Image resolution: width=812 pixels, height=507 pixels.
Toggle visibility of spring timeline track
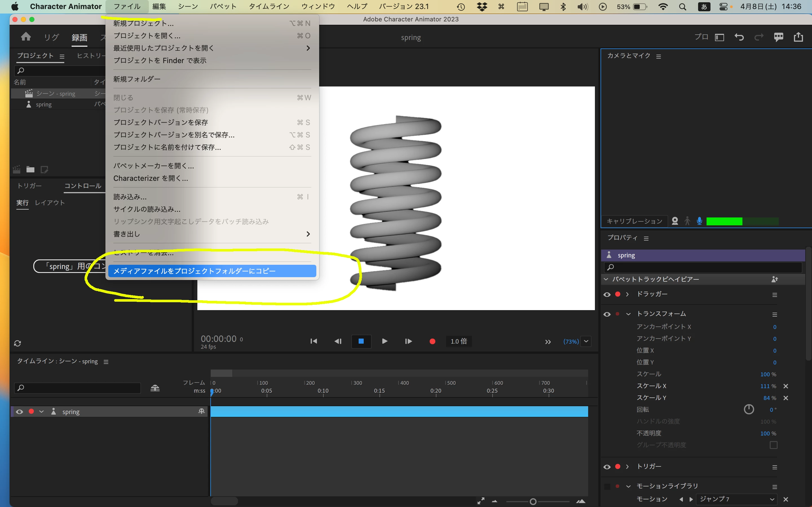(x=19, y=412)
